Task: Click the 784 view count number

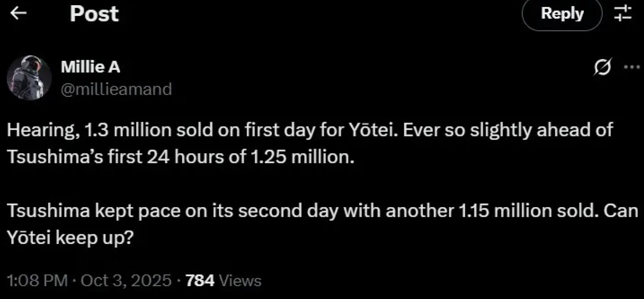Action: [x=200, y=281]
